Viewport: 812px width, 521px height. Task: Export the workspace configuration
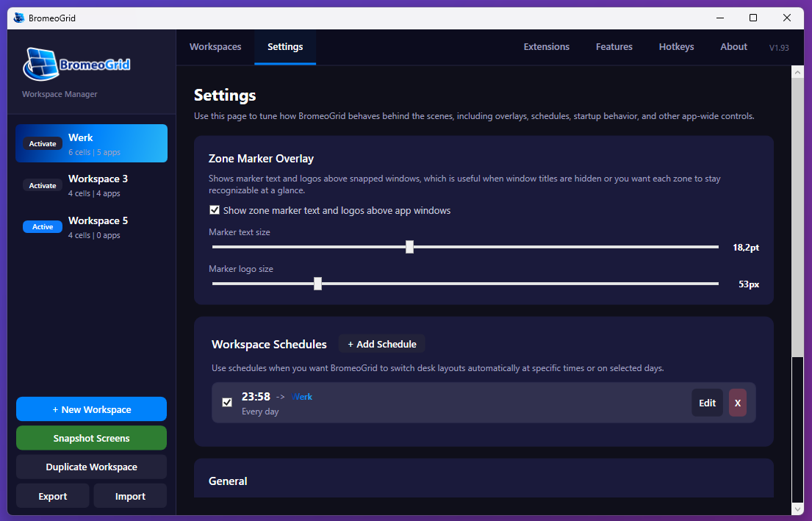[52, 495]
